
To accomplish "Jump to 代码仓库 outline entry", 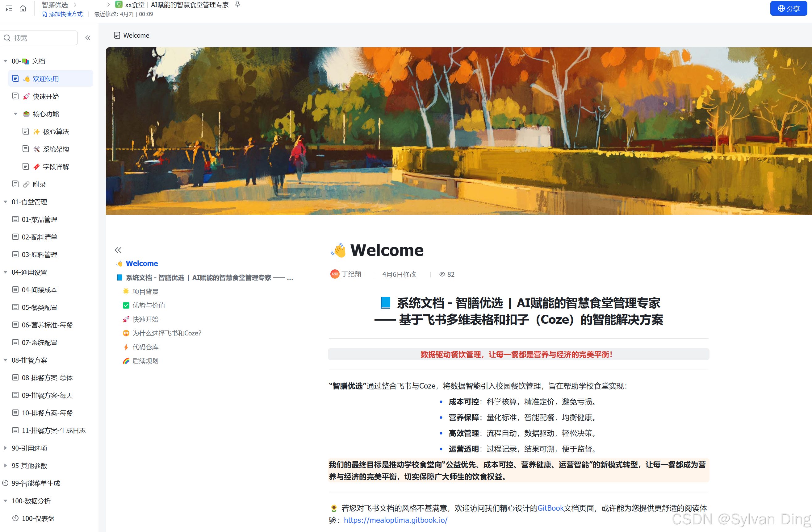I will 145,347.
